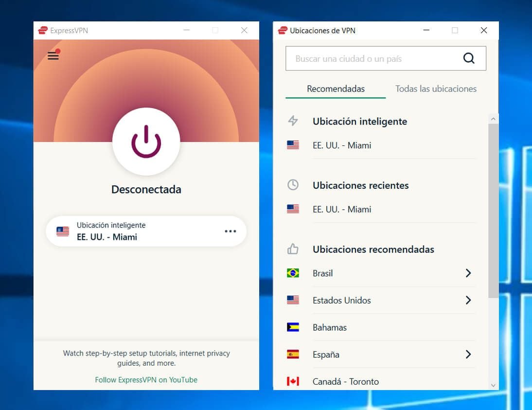Screen dimensions: 532x410
Task: Click the search field for city or country
Action: coord(386,58)
